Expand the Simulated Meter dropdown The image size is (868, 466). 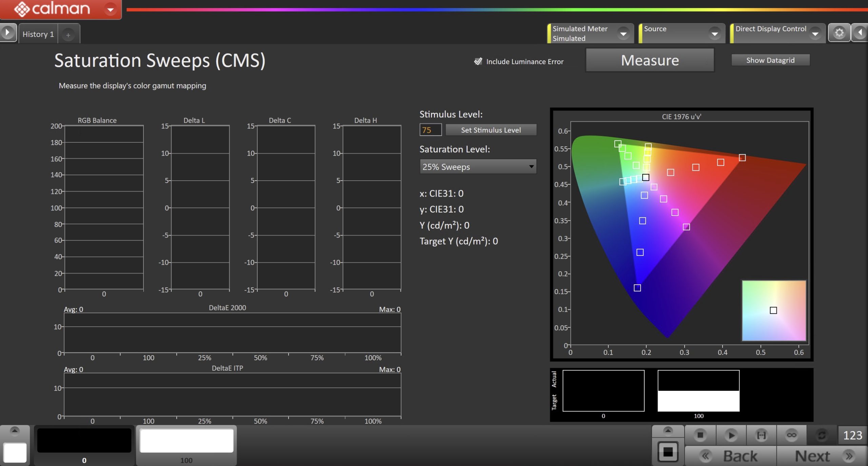click(623, 34)
